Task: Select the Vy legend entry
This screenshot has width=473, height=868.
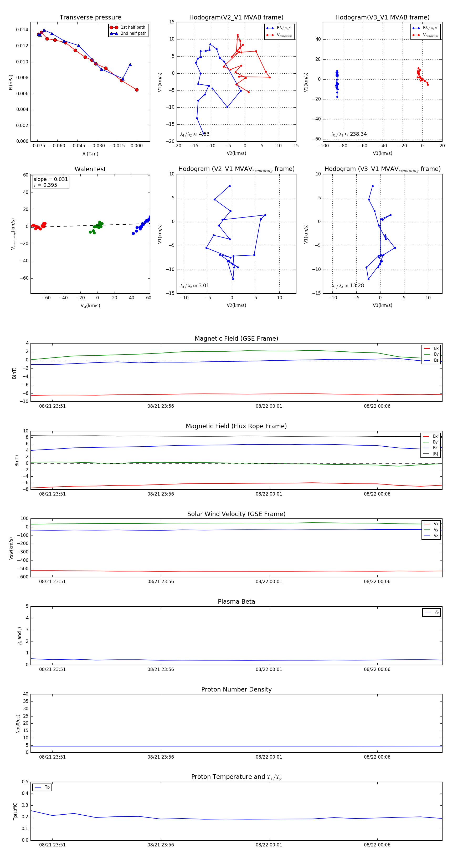Action: (431, 530)
